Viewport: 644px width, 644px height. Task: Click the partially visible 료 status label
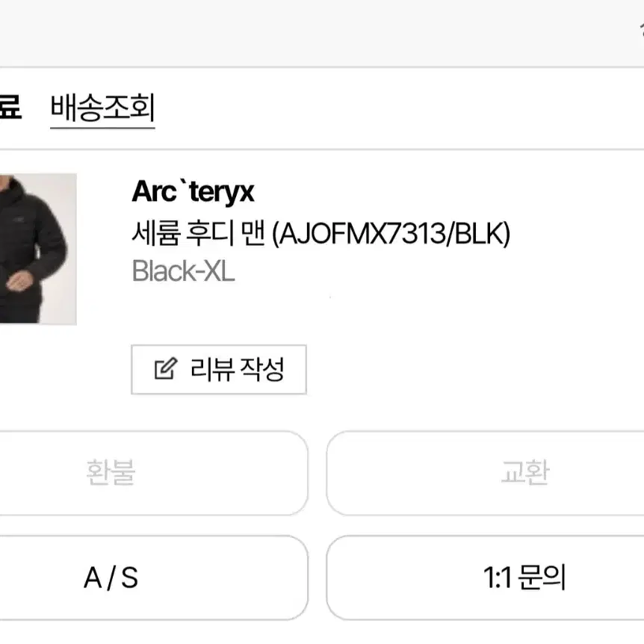[x=10, y=106]
